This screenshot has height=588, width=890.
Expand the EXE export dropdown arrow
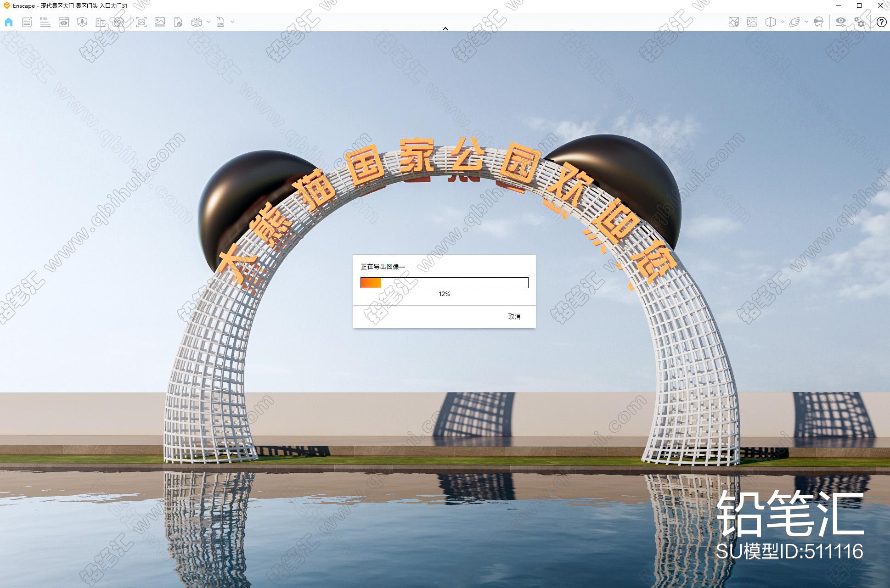point(232,22)
